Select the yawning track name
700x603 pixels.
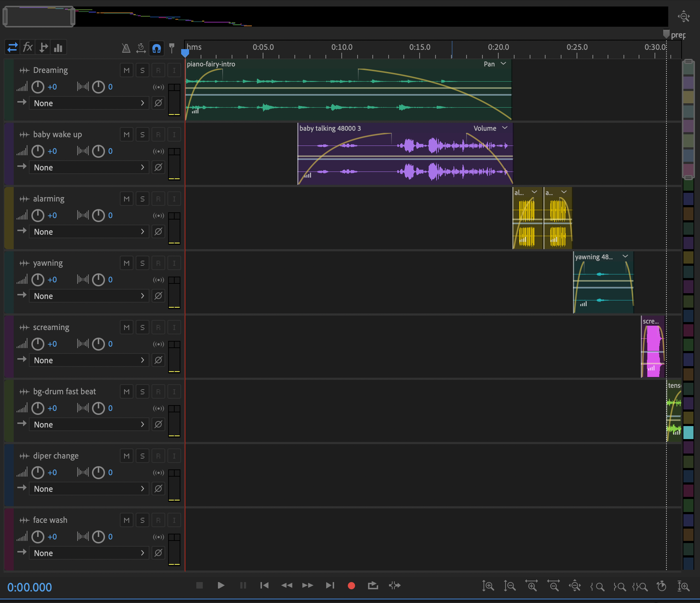pyautogui.click(x=48, y=263)
